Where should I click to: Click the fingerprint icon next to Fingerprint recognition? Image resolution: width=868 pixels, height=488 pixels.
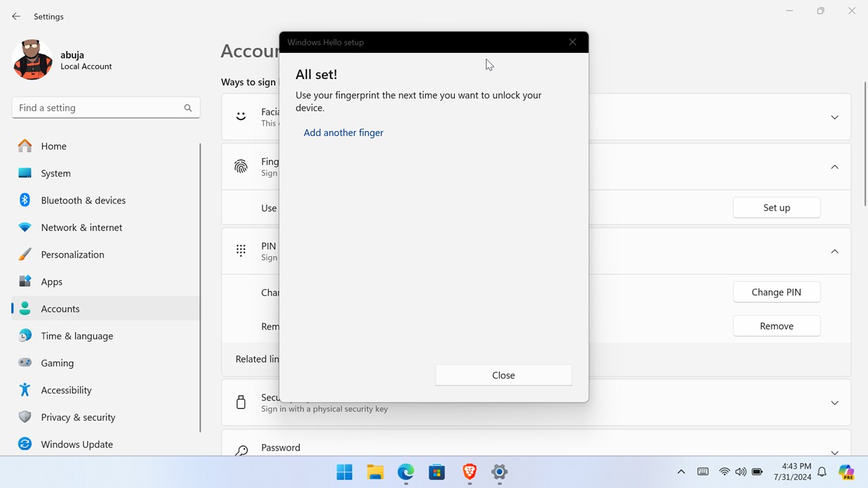click(241, 167)
